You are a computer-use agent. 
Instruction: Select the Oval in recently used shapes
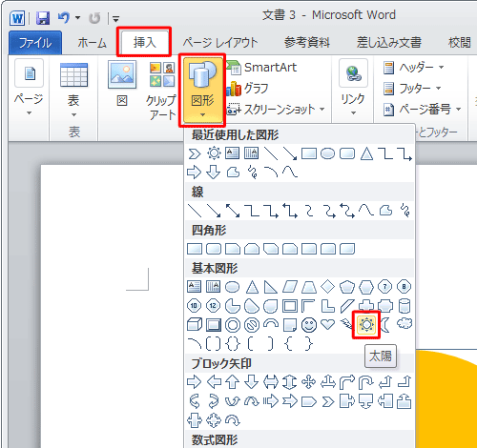(327, 153)
